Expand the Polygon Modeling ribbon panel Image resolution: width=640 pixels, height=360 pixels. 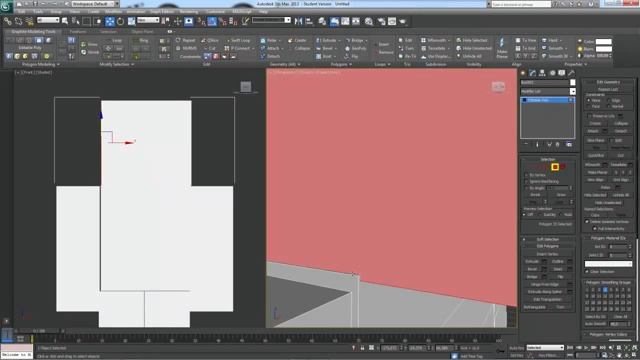[x=40, y=64]
